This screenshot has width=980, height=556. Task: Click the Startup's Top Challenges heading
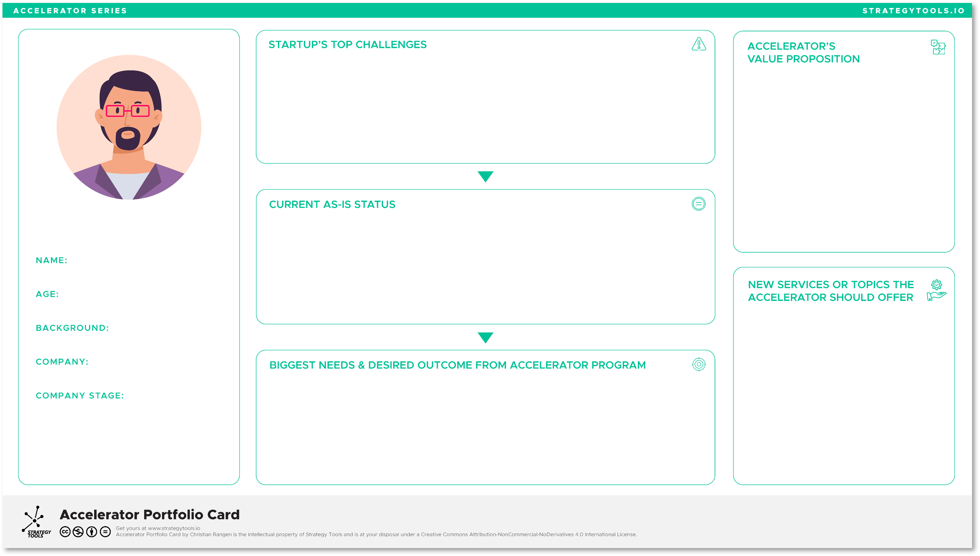pyautogui.click(x=347, y=45)
